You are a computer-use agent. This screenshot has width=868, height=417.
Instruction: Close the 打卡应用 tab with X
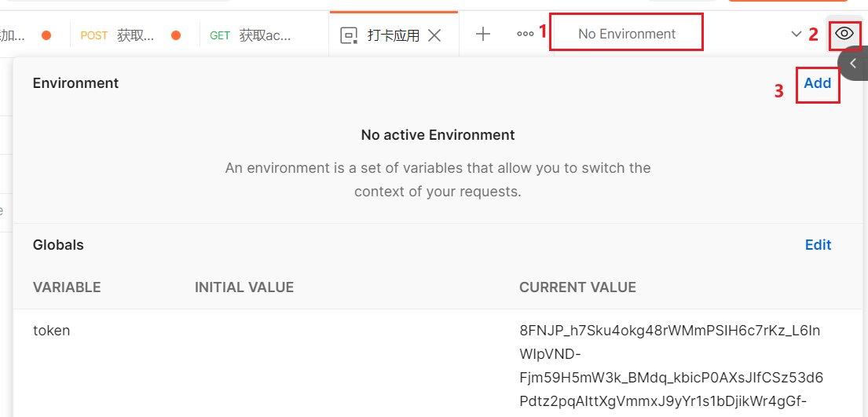434,35
